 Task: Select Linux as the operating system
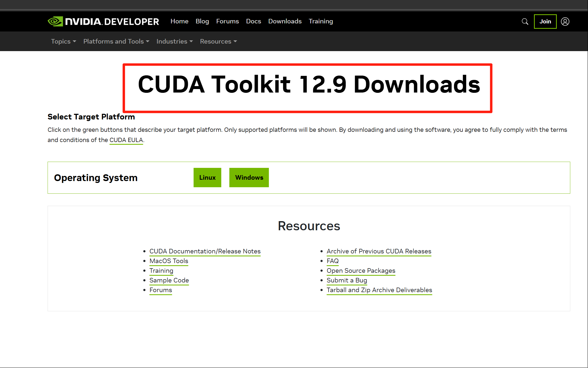click(x=207, y=178)
